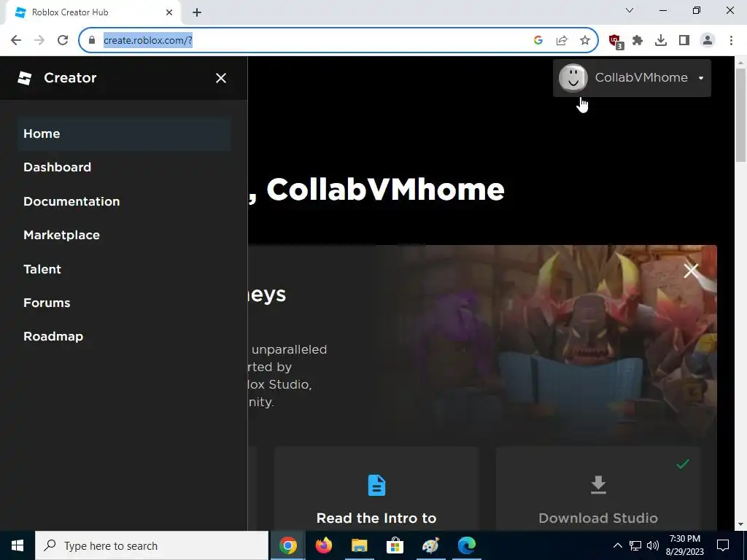Viewport: 747px width, 560px height.
Task: Click the Roblox Creator logo icon
Action: 24,78
